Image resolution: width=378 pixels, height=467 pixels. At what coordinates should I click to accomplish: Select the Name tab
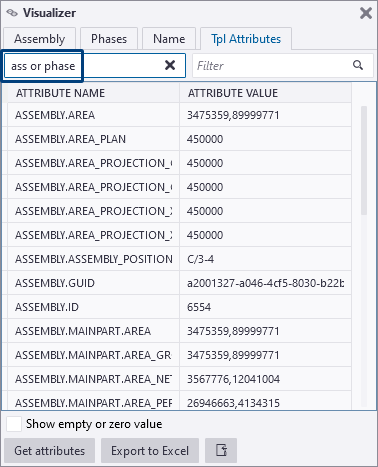[x=169, y=39]
